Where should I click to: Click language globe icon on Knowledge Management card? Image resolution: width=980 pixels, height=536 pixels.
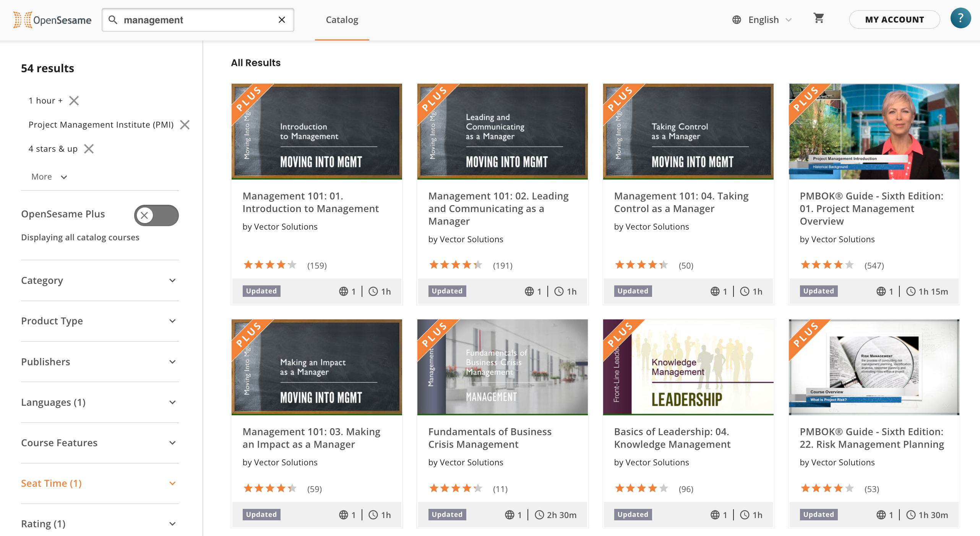(715, 515)
